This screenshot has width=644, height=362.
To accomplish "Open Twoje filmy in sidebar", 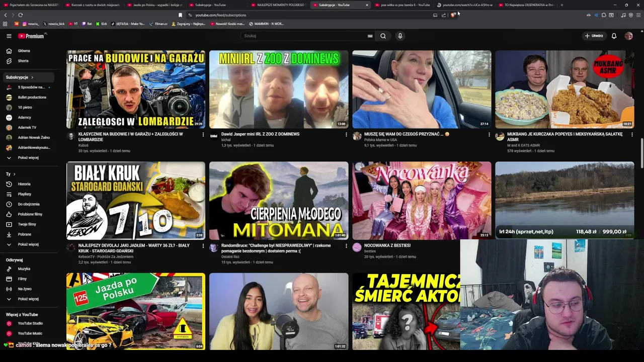I will (27, 224).
